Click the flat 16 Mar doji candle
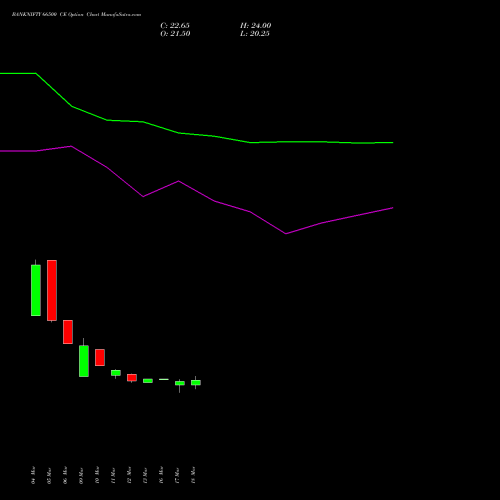500x500 pixels. [x=164, y=379]
